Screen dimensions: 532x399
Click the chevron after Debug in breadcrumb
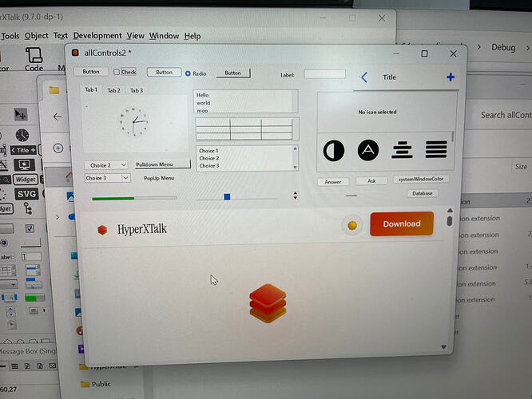coord(528,48)
